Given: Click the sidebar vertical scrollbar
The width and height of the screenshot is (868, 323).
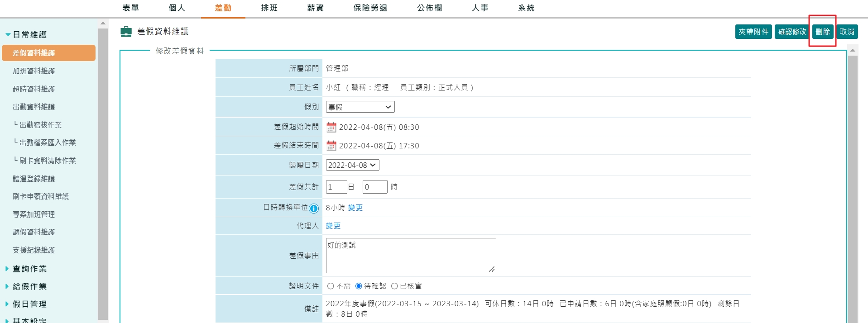Looking at the screenshot, I should pyautogui.click(x=103, y=172).
